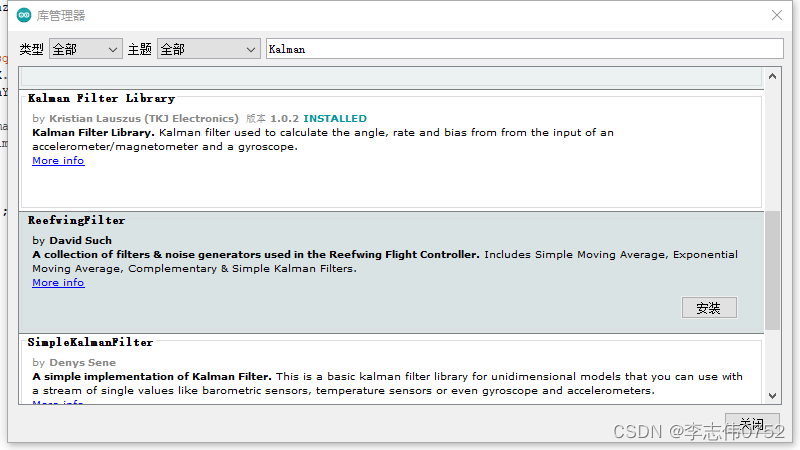
Task: Click the Arduino logo icon in title bar
Action: [x=24, y=15]
